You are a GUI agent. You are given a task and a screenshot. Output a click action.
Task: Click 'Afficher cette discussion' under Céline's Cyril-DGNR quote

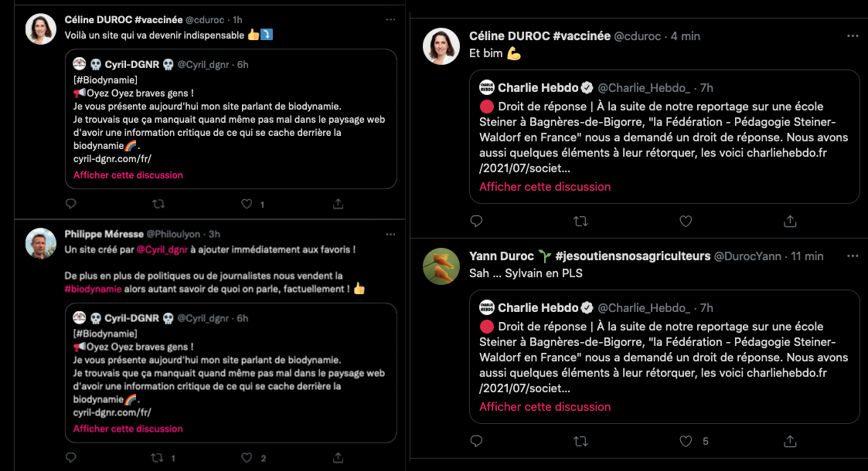point(128,175)
